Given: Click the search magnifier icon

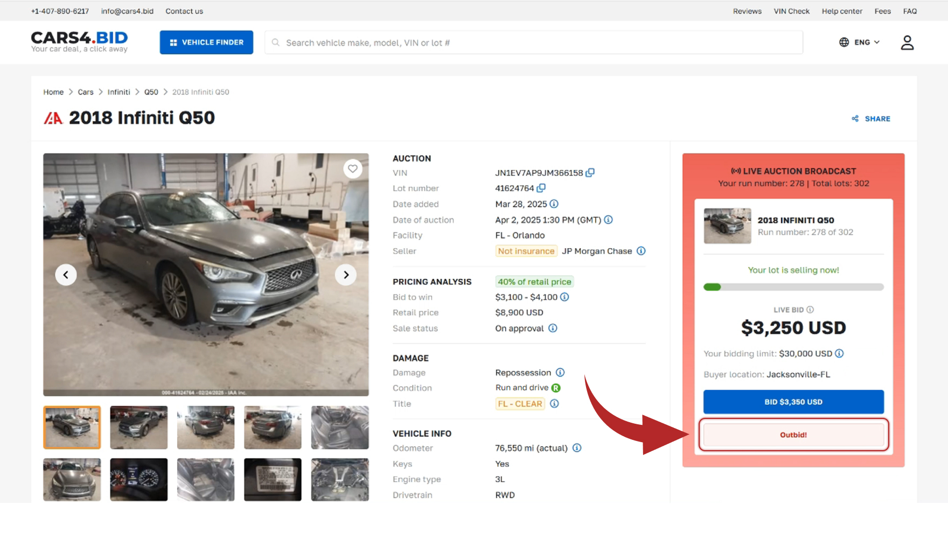Looking at the screenshot, I should [275, 43].
